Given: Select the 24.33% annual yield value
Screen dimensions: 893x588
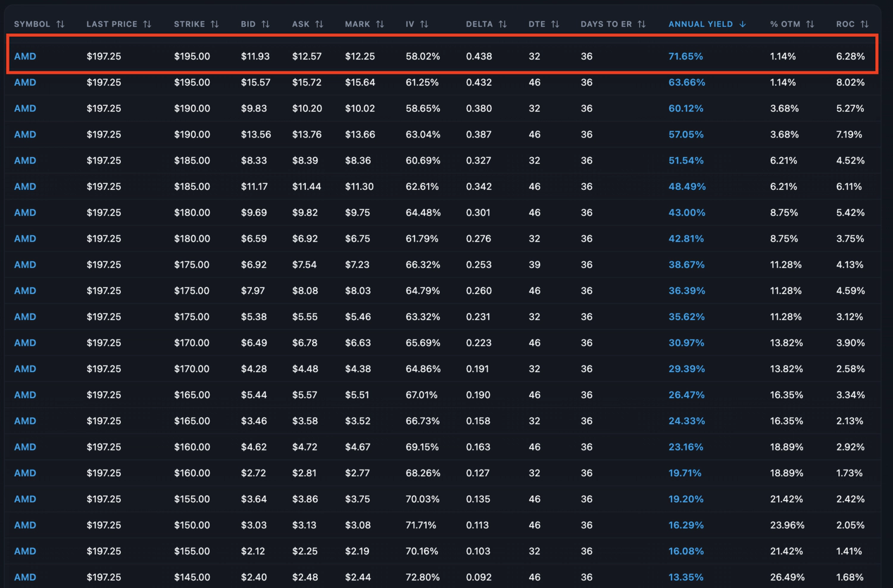Looking at the screenshot, I should pos(686,421).
